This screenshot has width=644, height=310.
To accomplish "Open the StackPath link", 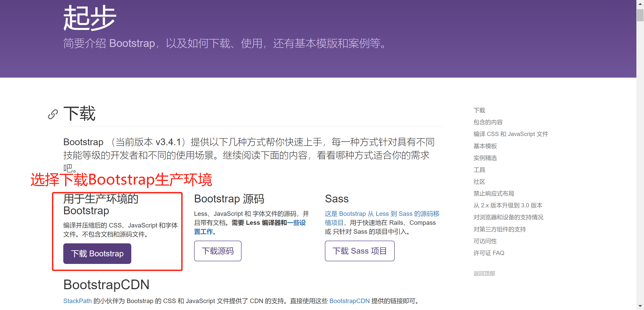I will pyautogui.click(x=77, y=301).
